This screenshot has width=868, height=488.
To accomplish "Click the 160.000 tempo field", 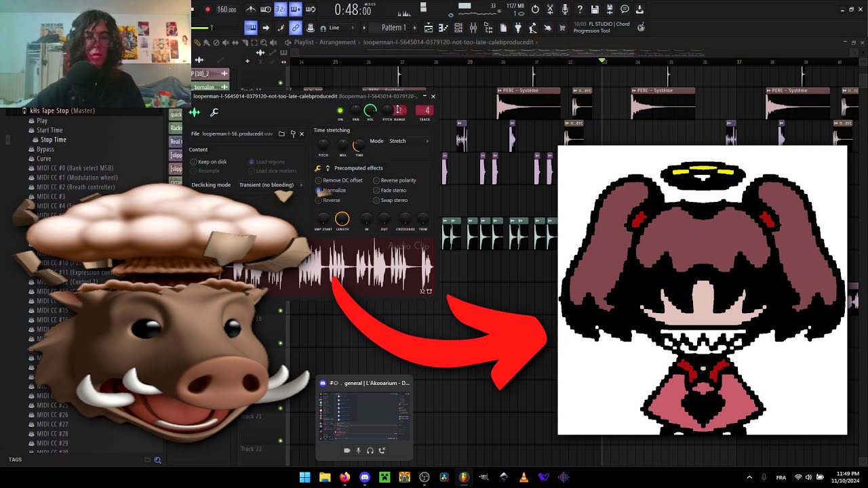I will tap(226, 9).
